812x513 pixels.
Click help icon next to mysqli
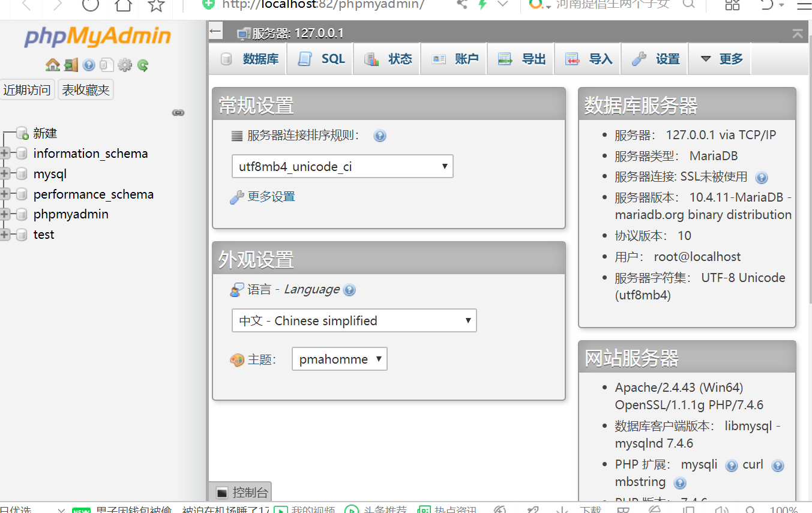pos(731,466)
